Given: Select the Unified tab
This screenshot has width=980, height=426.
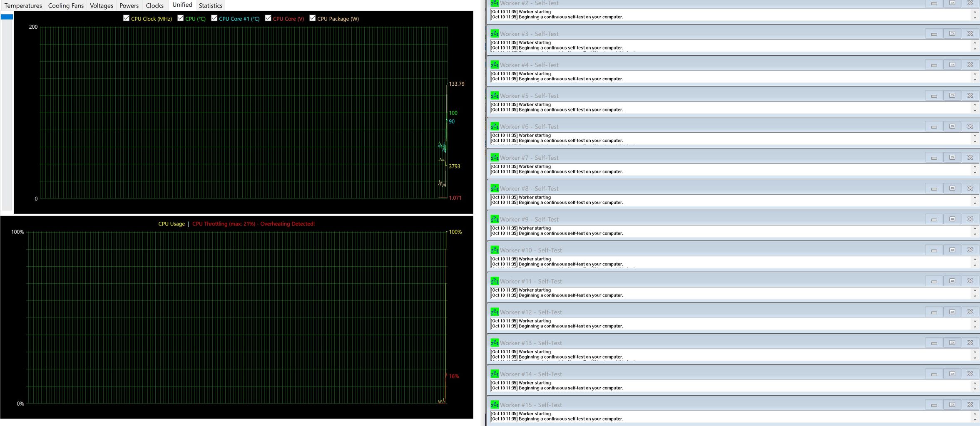Looking at the screenshot, I should pyautogui.click(x=182, y=5).
